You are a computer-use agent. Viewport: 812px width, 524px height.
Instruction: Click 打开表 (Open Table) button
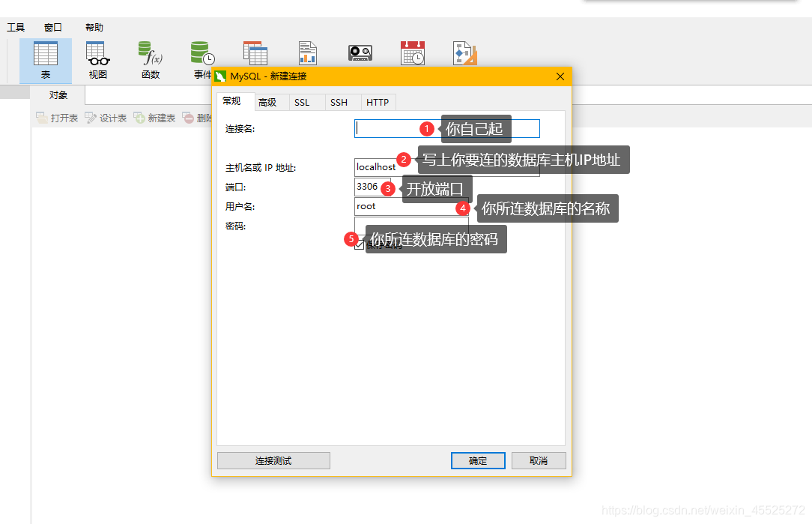click(x=57, y=118)
